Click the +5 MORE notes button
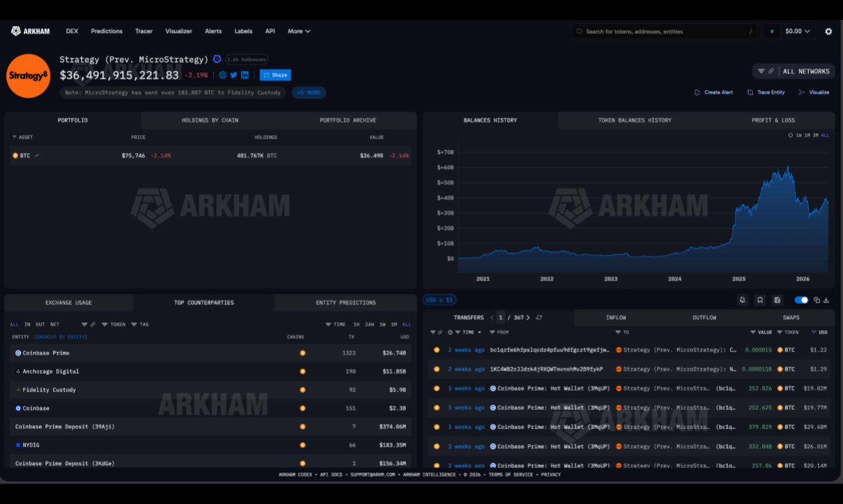This screenshot has width=843, height=504. pyautogui.click(x=309, y=93)
